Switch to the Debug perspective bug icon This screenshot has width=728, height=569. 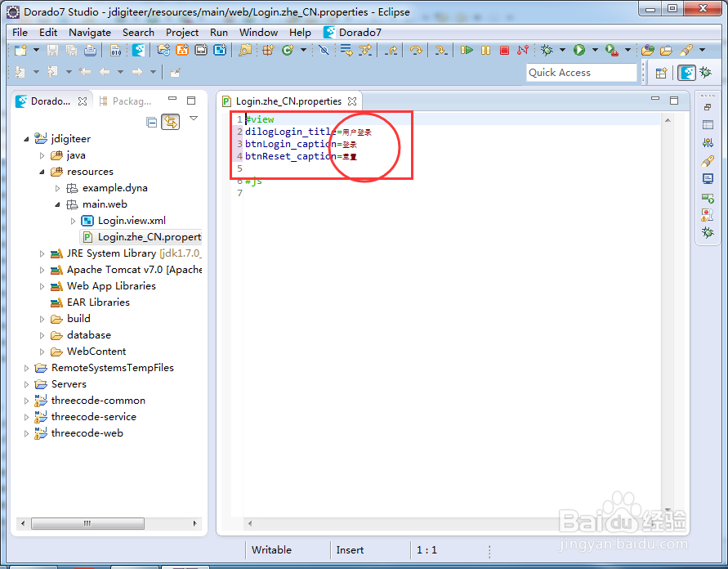pyautogui.click(x=705, y=73)
